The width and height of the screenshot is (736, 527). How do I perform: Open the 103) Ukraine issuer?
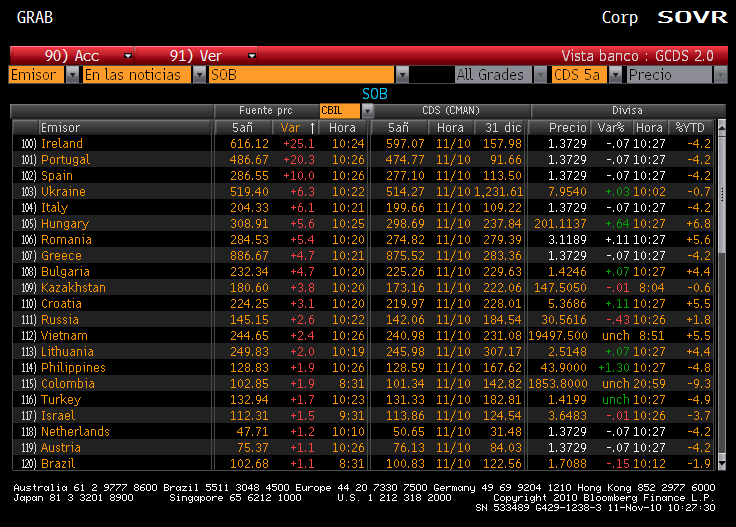(x=63, y=192)
